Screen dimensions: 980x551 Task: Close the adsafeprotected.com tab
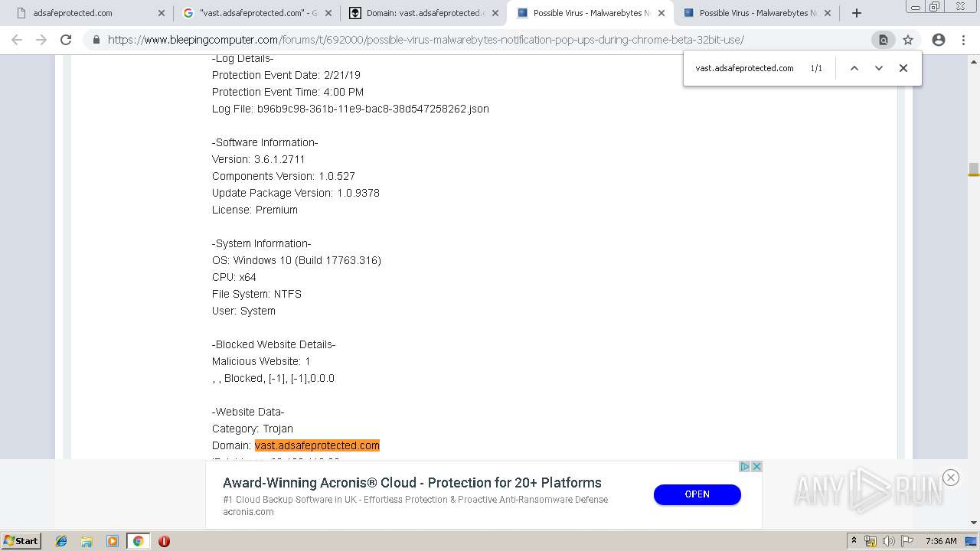point(162,13)
